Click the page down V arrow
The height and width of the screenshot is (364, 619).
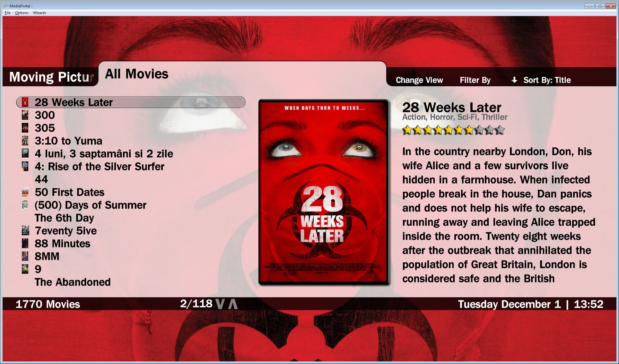click(x=220, y=304)
